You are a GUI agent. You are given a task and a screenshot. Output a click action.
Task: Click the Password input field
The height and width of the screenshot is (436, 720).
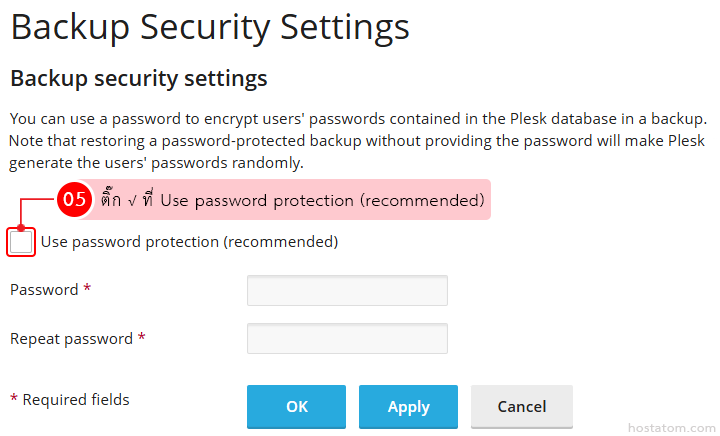(x=347, y=290)
